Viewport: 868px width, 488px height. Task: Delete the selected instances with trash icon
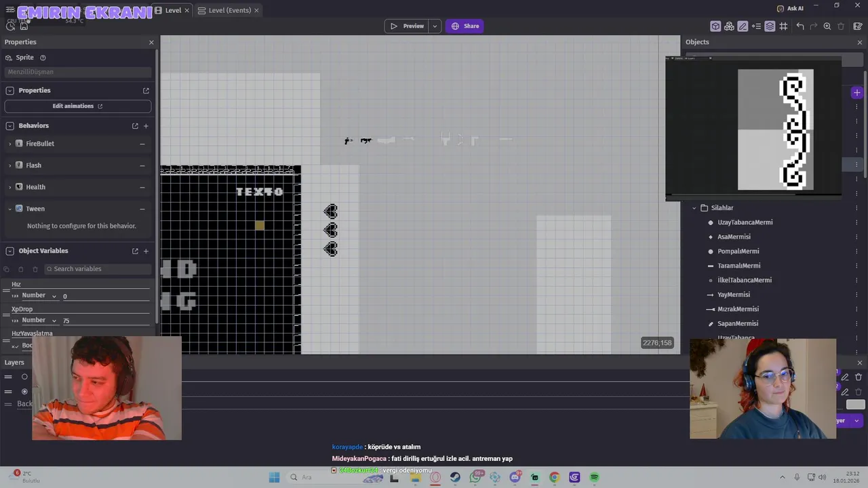coord(841,26)
